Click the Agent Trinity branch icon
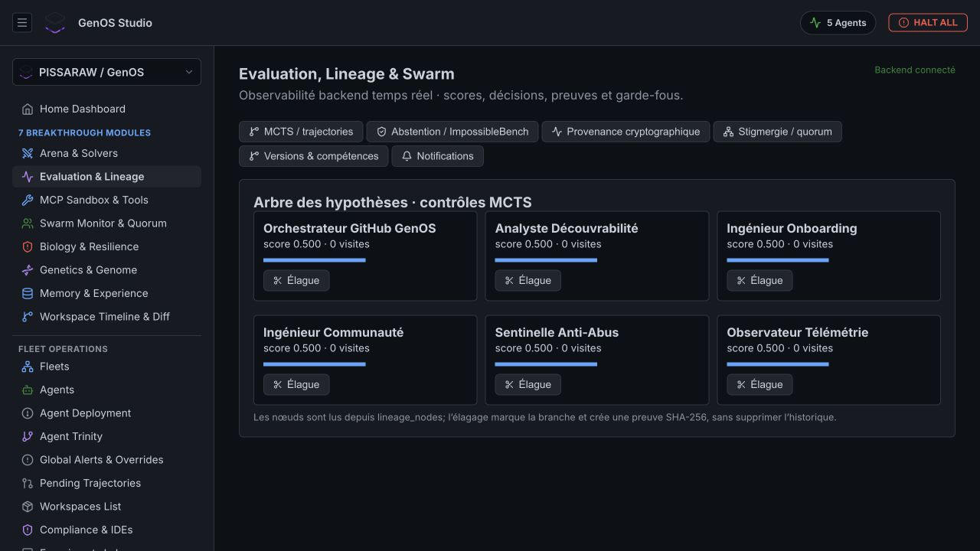The image size is (980, 551). (28, 436)
